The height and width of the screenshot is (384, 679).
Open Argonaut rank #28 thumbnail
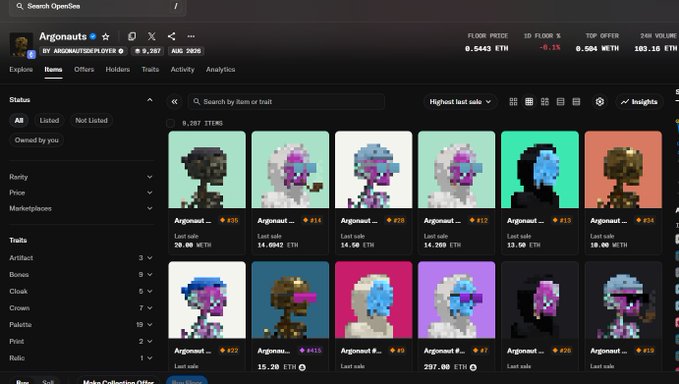(x=374, y=170)
